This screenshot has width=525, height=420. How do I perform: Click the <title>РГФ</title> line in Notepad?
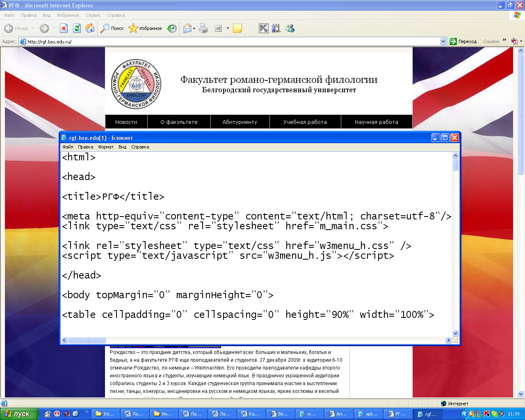click(x=113, y=196)
